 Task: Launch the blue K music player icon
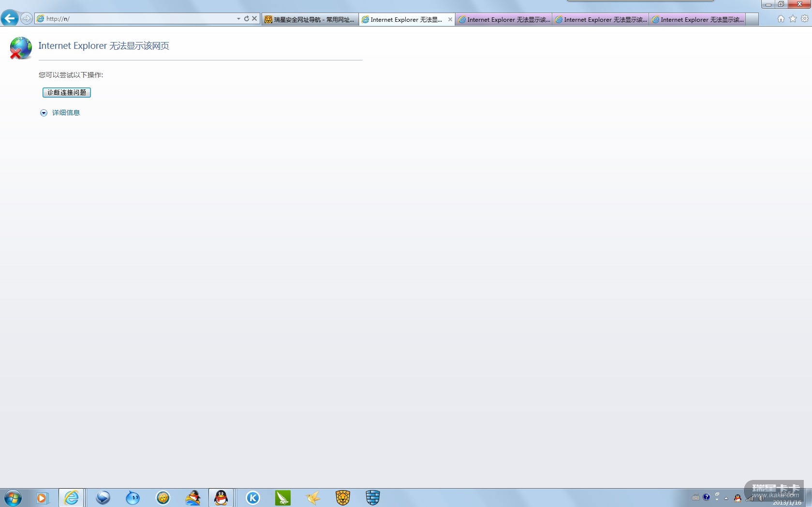[x=253, y=498]
